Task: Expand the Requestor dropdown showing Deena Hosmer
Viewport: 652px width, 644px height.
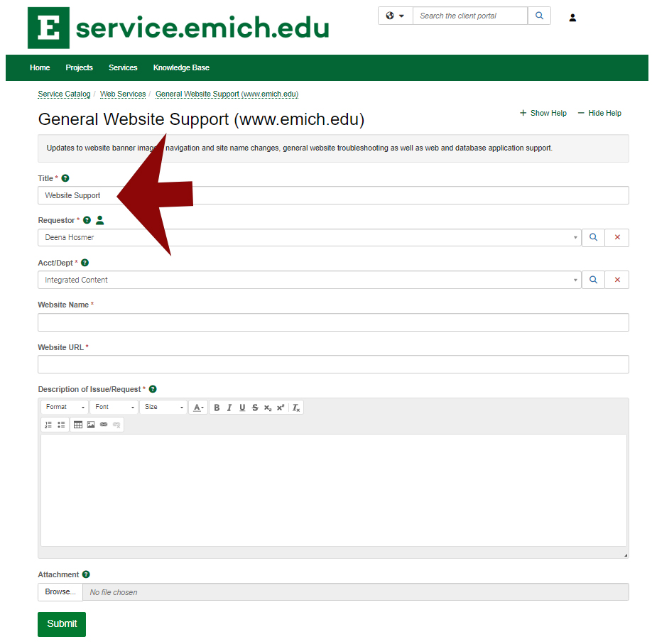Action: (310, 237)
